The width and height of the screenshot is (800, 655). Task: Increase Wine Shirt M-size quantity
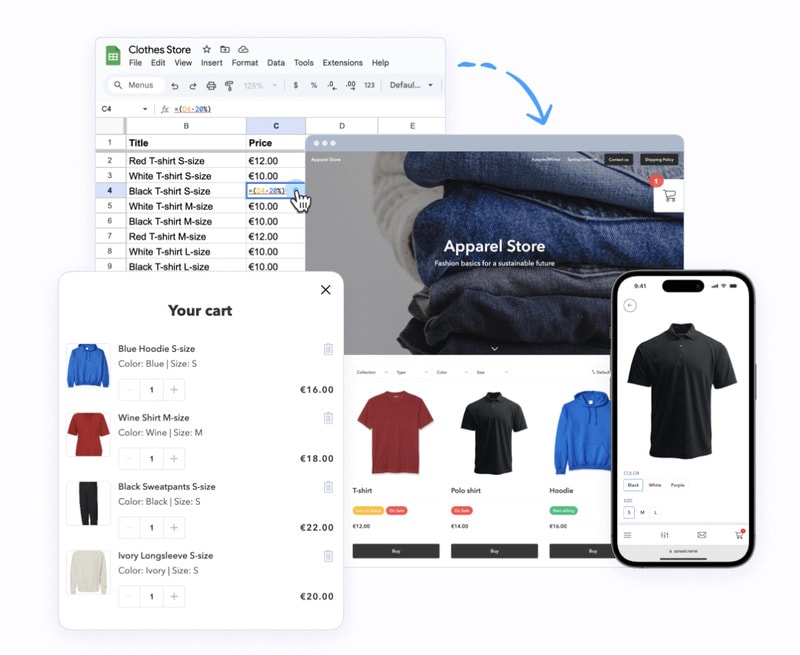pyautogui.click(x=175, y=459)
